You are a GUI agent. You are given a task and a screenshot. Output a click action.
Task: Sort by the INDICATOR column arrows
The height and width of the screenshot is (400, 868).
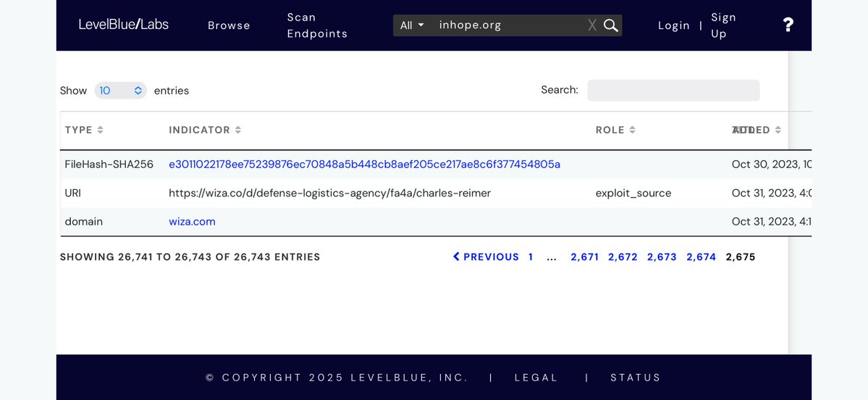click(238, 130)
